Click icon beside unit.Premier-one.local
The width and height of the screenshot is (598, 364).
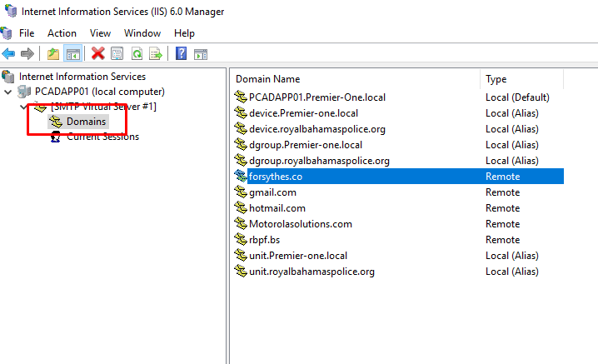coord(241,255)
